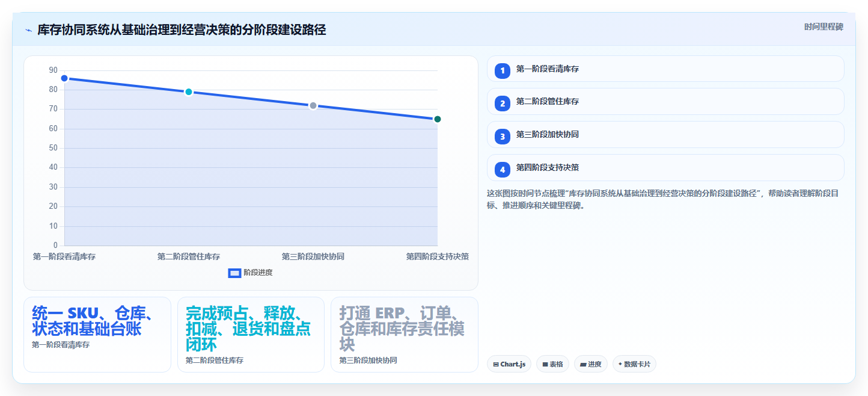
Task: Click the 库存协同系统 title heading
Action: point(182,30)
